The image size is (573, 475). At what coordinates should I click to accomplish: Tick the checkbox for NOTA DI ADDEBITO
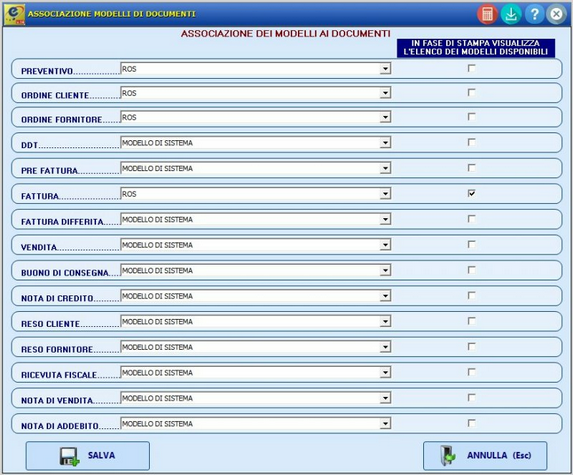(472, 423)
